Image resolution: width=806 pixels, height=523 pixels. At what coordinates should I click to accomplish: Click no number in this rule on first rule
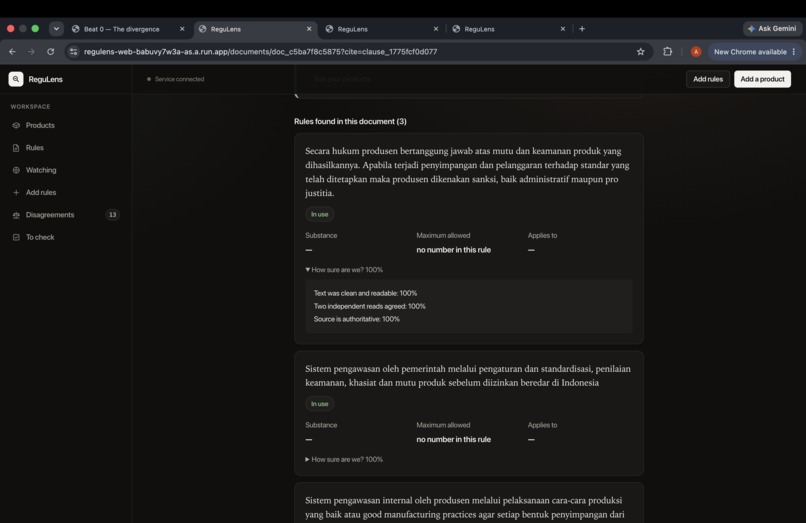[453, 250]
